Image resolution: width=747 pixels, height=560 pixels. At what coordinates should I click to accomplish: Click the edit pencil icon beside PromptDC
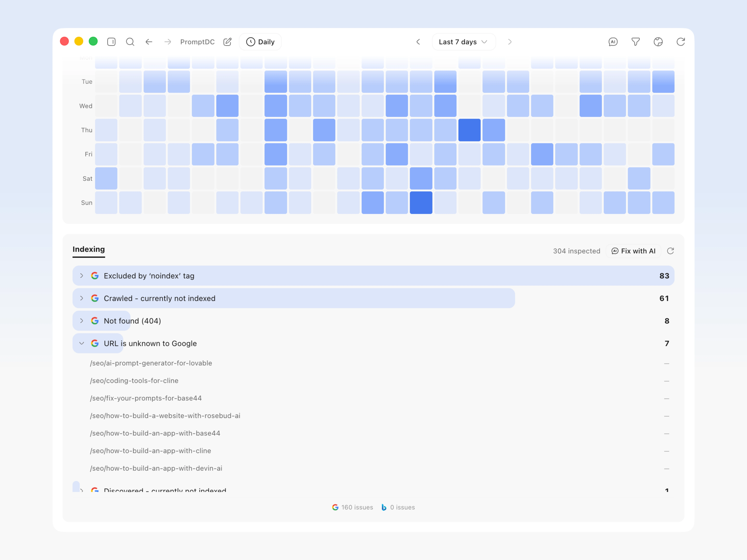[228, 42]
